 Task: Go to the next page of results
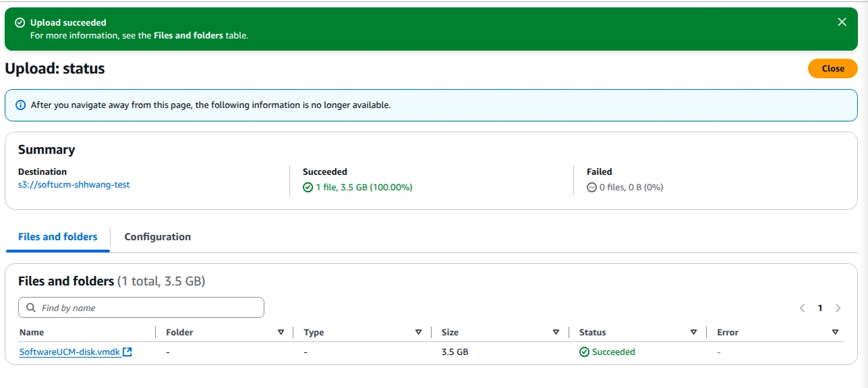(838, 308)
